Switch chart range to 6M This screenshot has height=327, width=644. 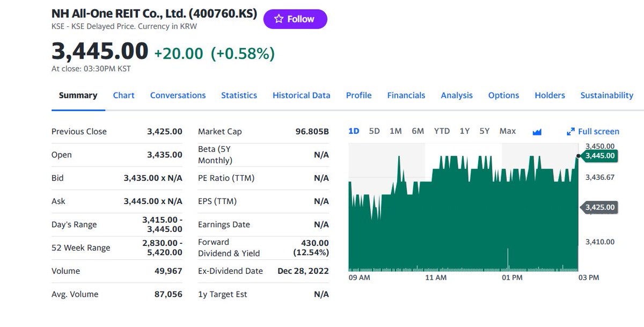point(418,131)
